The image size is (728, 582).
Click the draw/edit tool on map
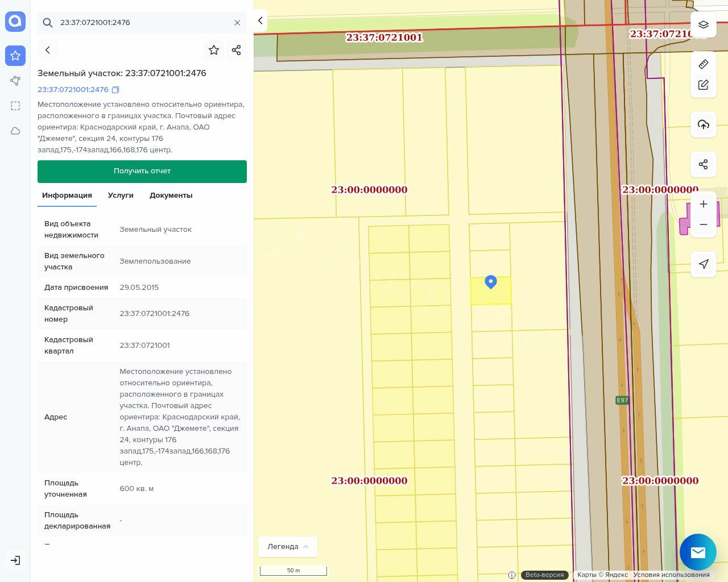click(x=703, y=85)
